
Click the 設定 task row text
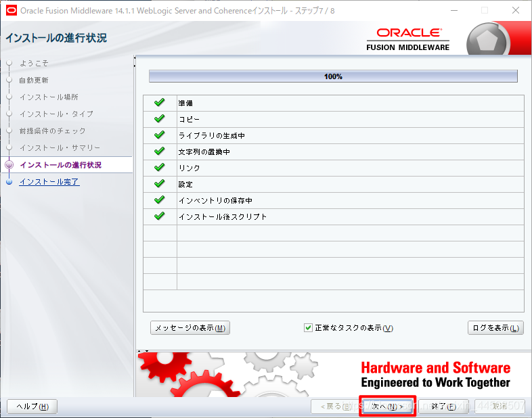coord(185,184)
